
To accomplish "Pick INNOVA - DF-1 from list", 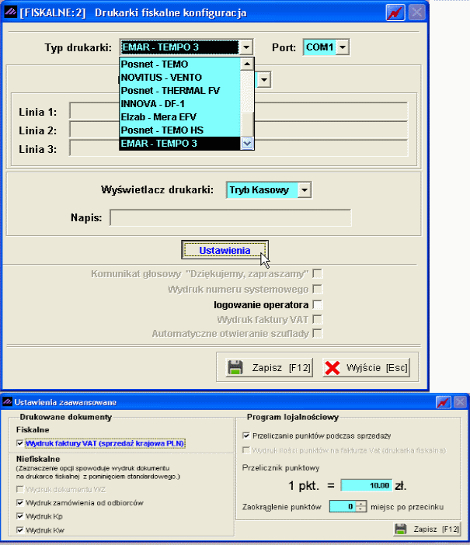I will tap(180, 104).
